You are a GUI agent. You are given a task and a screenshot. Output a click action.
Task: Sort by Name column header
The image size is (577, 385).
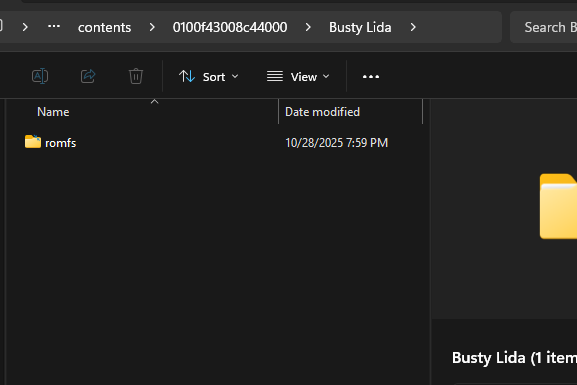pyautogui.click(x=53, y=112)
